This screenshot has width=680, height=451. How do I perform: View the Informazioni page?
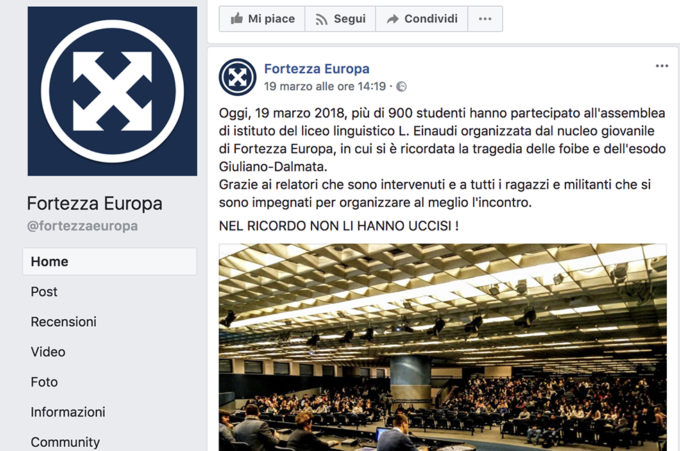pyautogui.click(x=68, y=412)
